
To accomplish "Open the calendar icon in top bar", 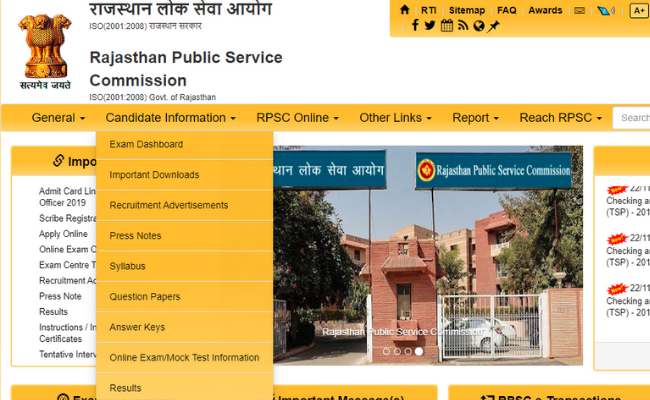I will [446, 26].
